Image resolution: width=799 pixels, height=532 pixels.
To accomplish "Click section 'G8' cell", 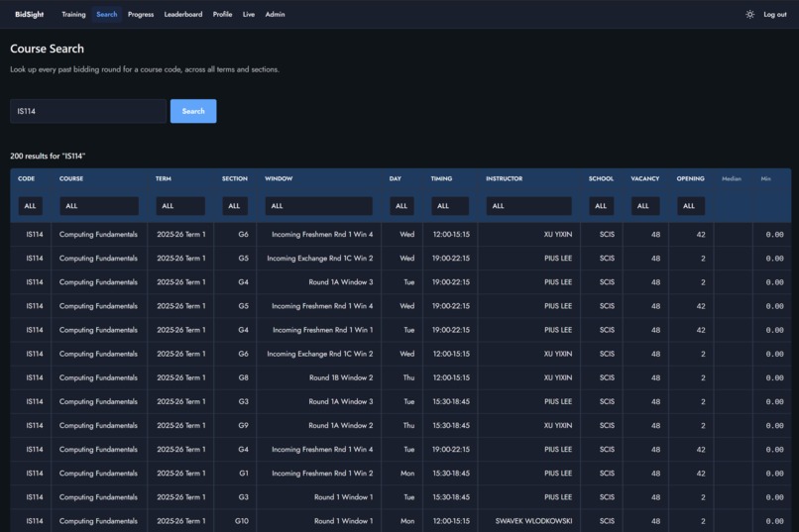I will click(x=243, y=377).
